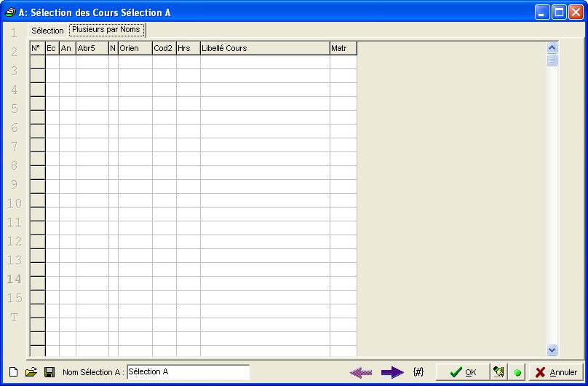Select side number 15
Screen dimensions: 588x386
pos(15,298)
